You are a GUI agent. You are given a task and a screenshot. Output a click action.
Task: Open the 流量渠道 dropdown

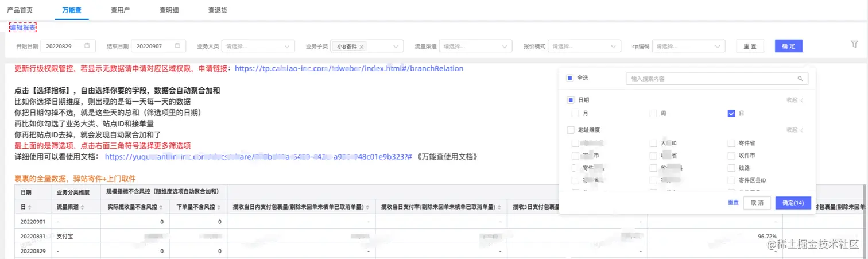point(475,47)
